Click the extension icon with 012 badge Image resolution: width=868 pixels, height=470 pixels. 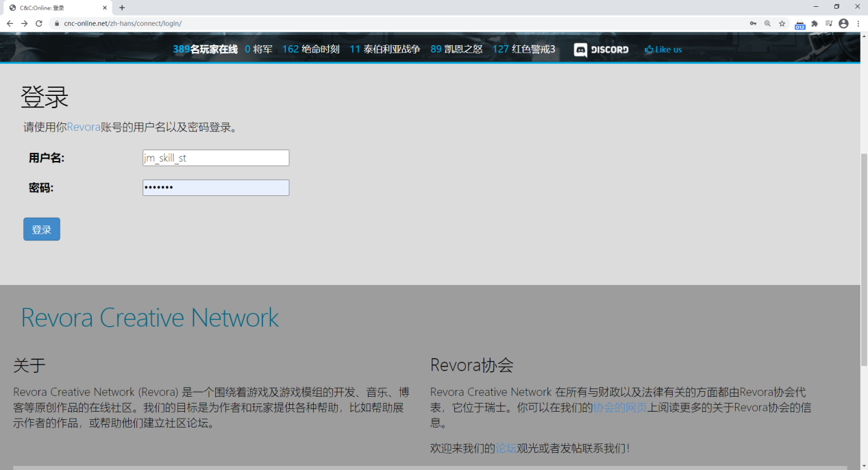[x=799, y=25]
